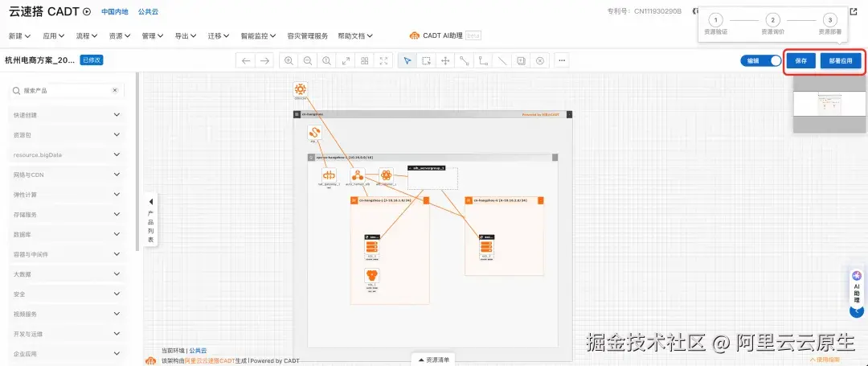Select the auto_named_slb load balancer node
Image resolution: width=868 pixels, height=366 pixels.
coord(357,175)
